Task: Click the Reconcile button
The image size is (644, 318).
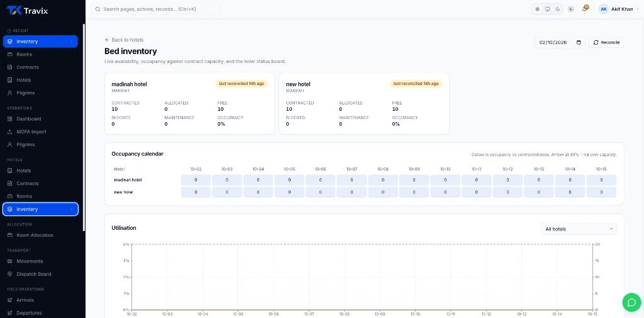Action: click(x=606, y=42)
